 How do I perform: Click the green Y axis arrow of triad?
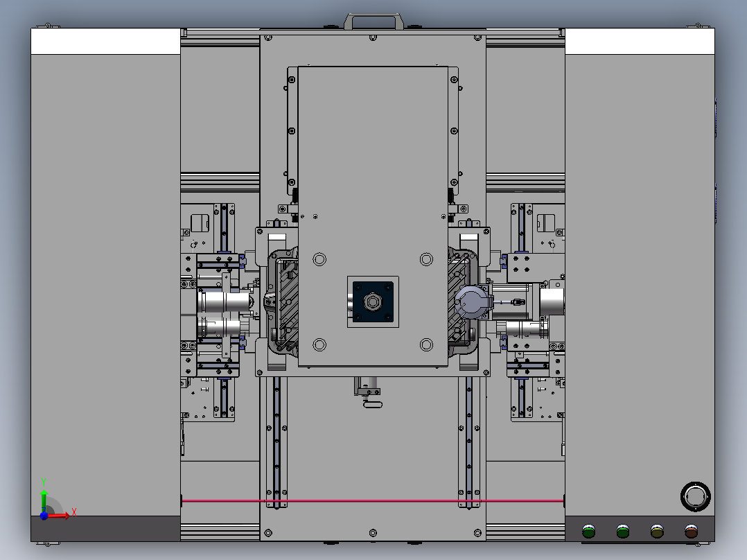point(44,500)
